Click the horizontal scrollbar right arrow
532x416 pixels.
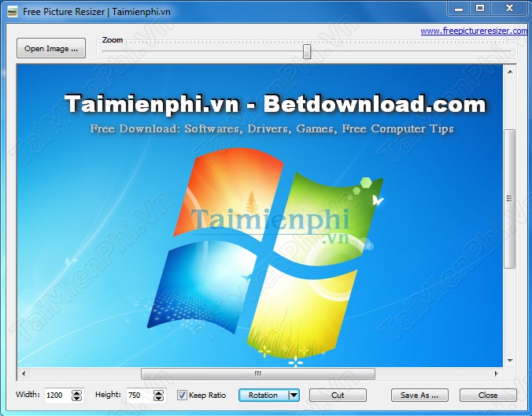click(496, 373)
